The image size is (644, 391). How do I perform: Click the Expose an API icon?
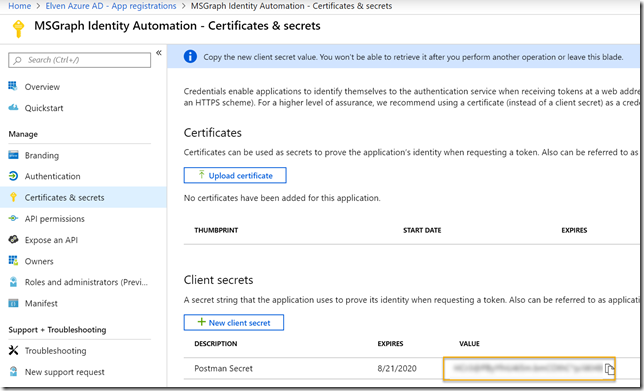(x=13, y=239)
